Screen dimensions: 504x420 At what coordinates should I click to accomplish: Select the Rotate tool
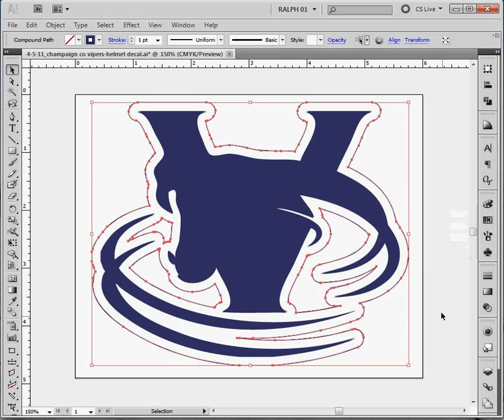pos(12,209)
